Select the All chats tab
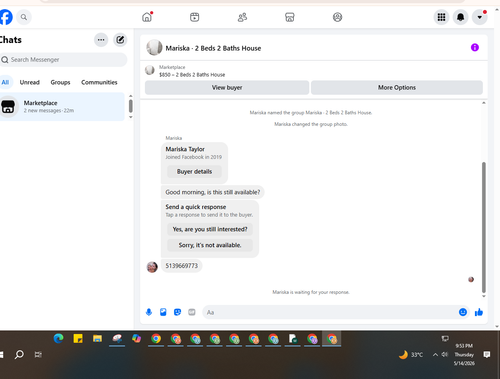 pyautogui.click(x=5, y=82)
